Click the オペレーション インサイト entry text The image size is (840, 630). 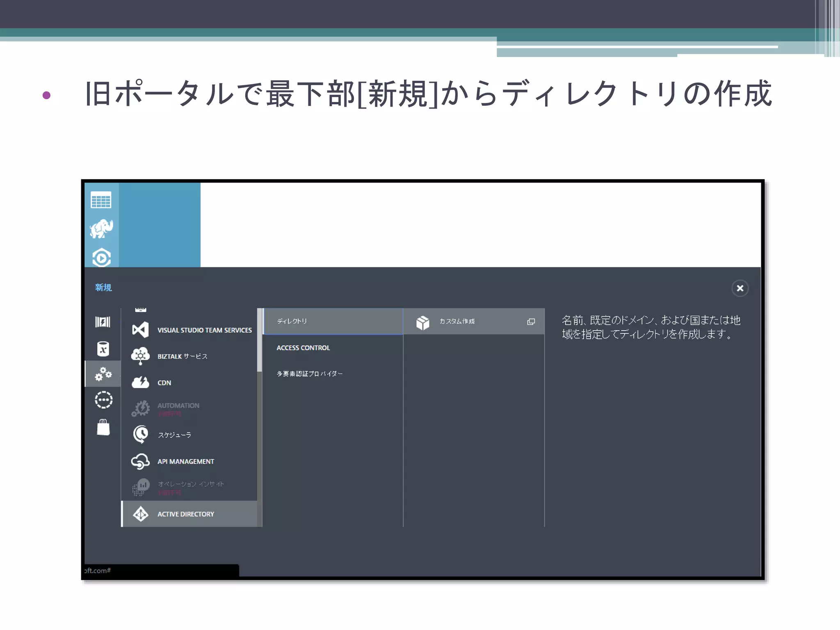pyautogui.click(x=191, y=484)
